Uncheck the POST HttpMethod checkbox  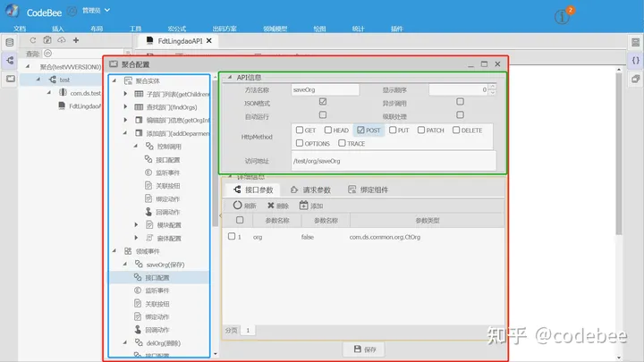(x=360, y=130)
